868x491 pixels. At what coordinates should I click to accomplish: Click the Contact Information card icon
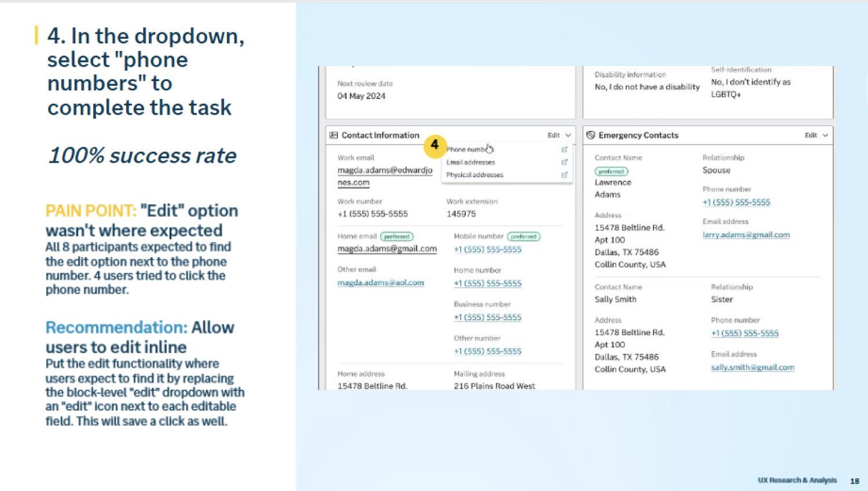(x=333, y=135)
